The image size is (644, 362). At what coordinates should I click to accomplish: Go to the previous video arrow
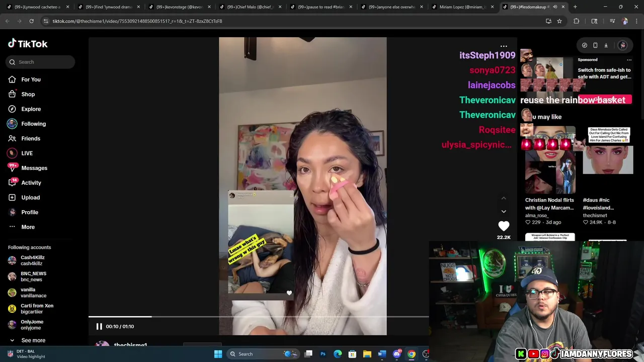pyautogui.click(x=504, y=198)
